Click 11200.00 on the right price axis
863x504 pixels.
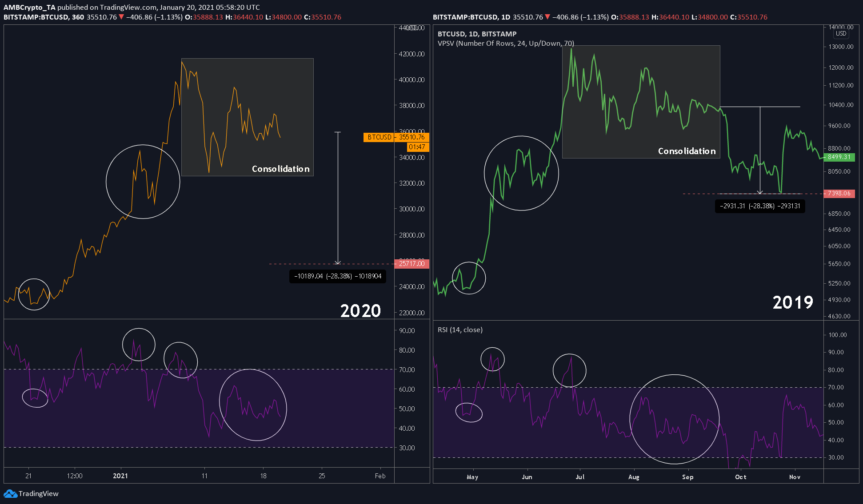tap(841, 85)
